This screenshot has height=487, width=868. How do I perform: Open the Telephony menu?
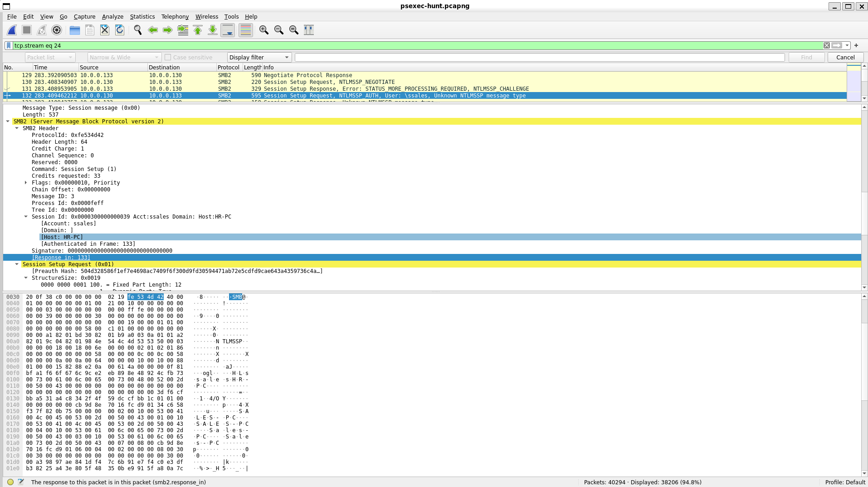pos(175,16)
